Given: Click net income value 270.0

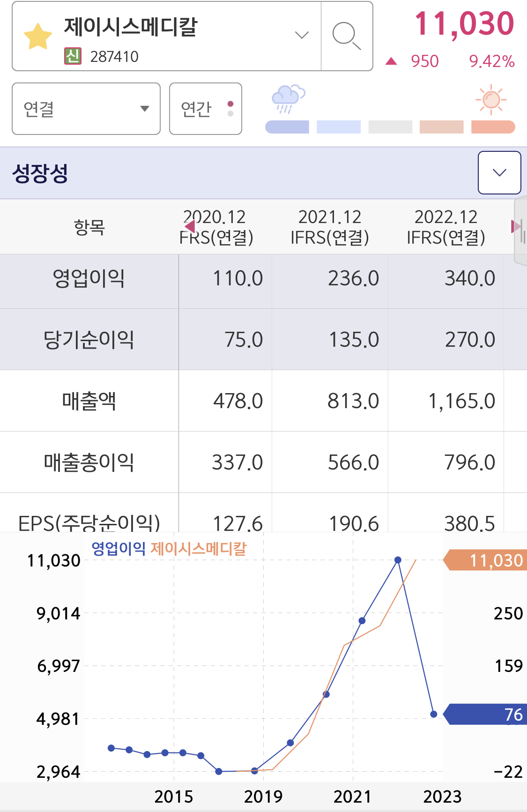Looking at the screenshot, I should click(470, 340).
